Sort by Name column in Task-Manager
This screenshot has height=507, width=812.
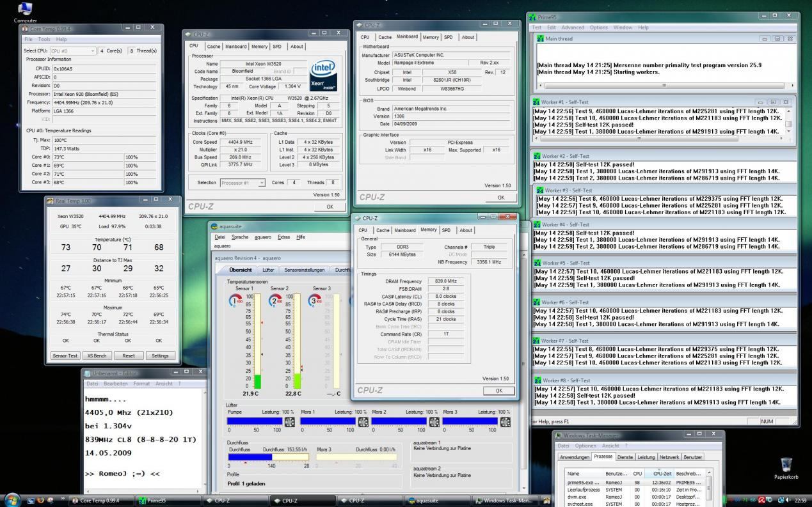[x=584, y=474]
